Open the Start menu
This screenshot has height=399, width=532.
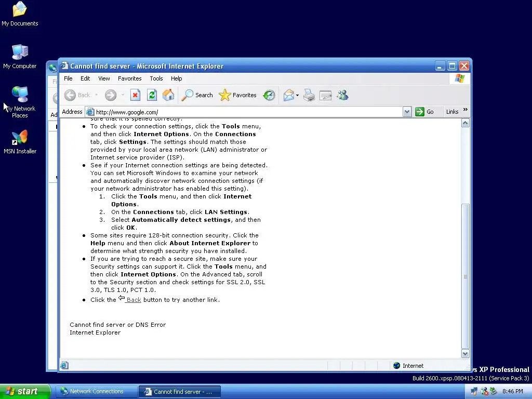[x=25, y=391]
